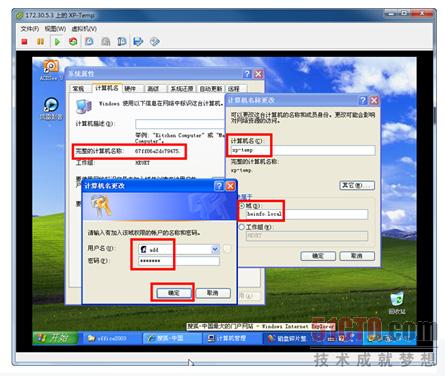Click the take snapshot toolbar icon
This screenshot has height=376, width=445.
tap(89, 42)
